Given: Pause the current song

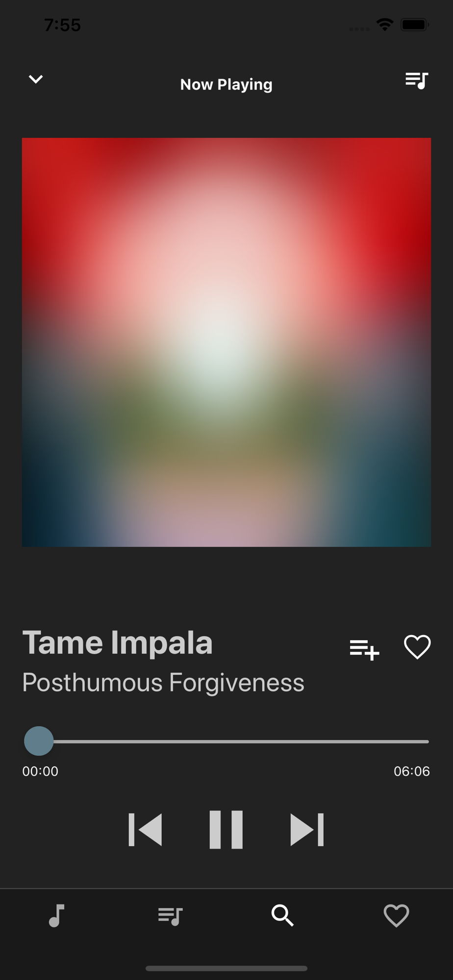Looking at the screenshot, I should (226, 830).
